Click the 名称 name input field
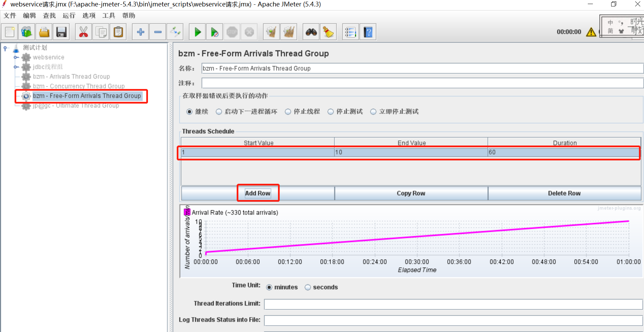Screen dimensions: 644x332 click(x=422, y=68)
